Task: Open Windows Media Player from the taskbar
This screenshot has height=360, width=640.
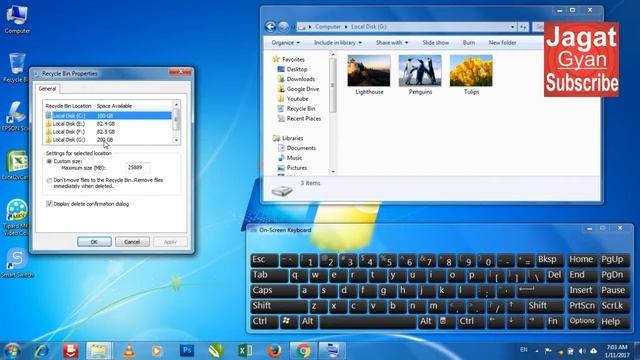Action: click(x=157, y=351)
